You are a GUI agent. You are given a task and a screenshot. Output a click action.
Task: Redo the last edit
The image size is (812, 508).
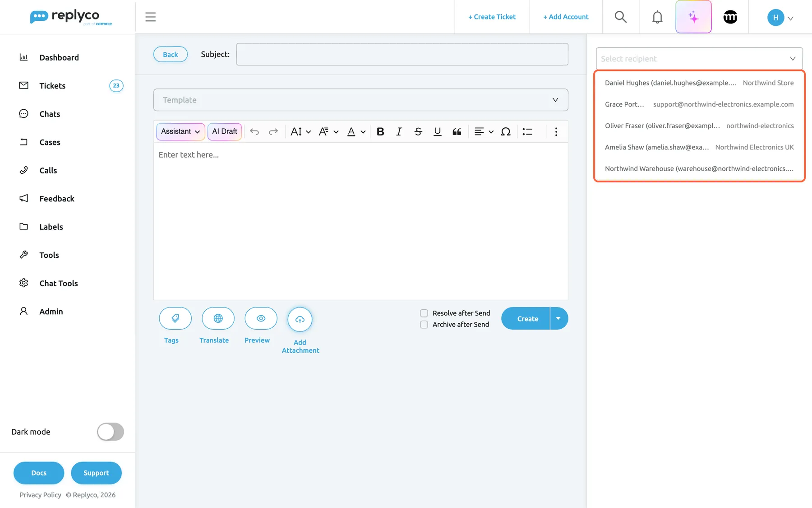[x=273, y=131]
